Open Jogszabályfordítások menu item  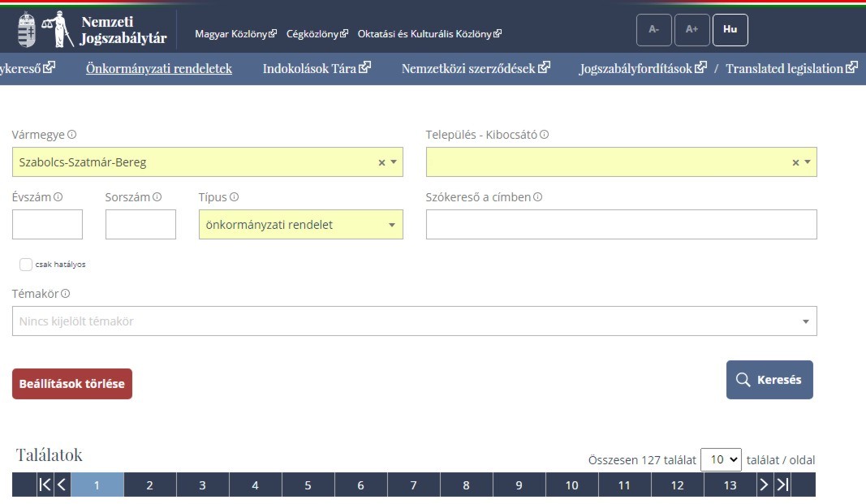(643, 68)
